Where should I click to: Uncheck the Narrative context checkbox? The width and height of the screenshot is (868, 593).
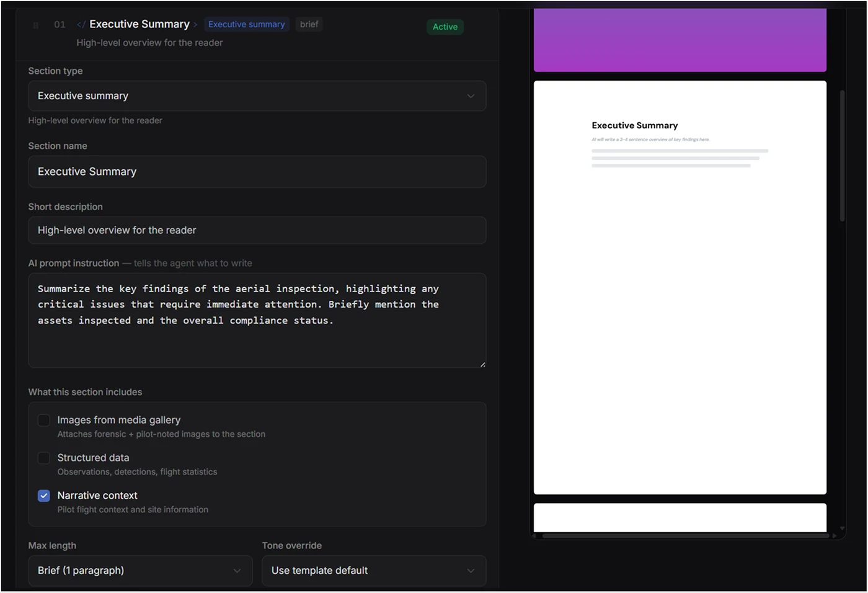43,496
